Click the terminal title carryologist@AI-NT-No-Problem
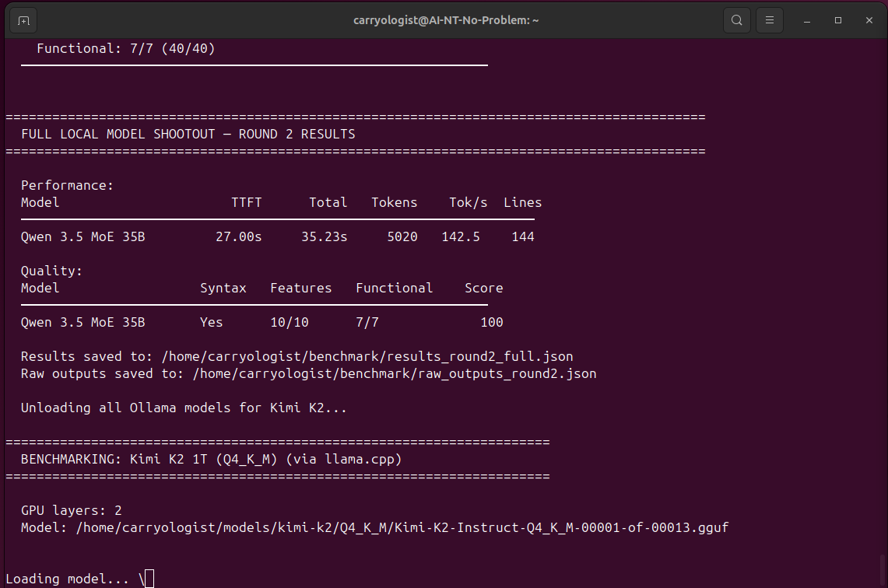Image resolution: width=888 pixels, height=588 pixels. 446,20
